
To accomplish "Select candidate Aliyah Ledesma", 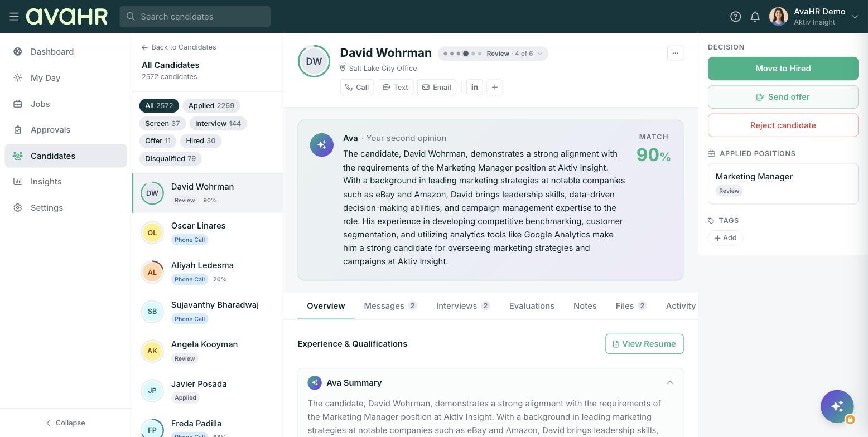I will click(x=208, y=272).
